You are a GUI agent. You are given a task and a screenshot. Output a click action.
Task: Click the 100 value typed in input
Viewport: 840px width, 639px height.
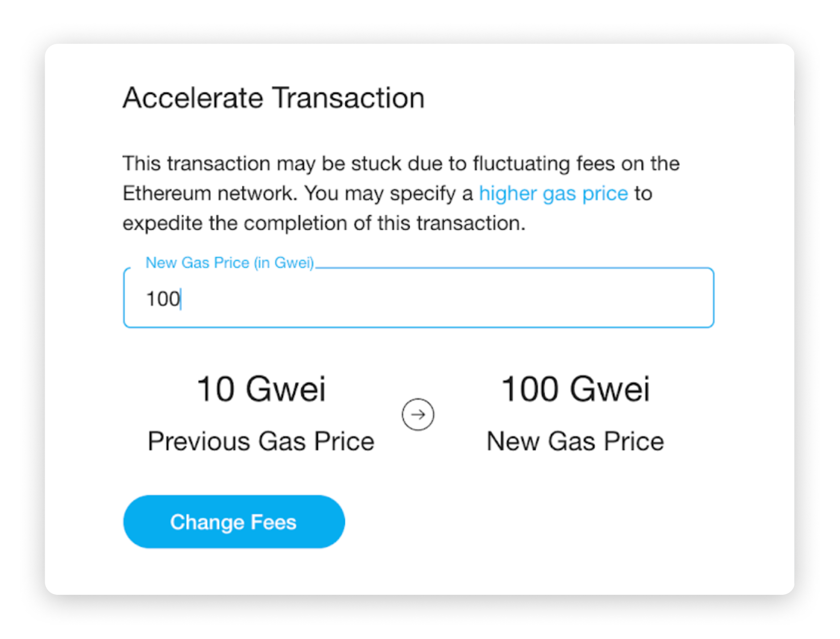[163, 299]
